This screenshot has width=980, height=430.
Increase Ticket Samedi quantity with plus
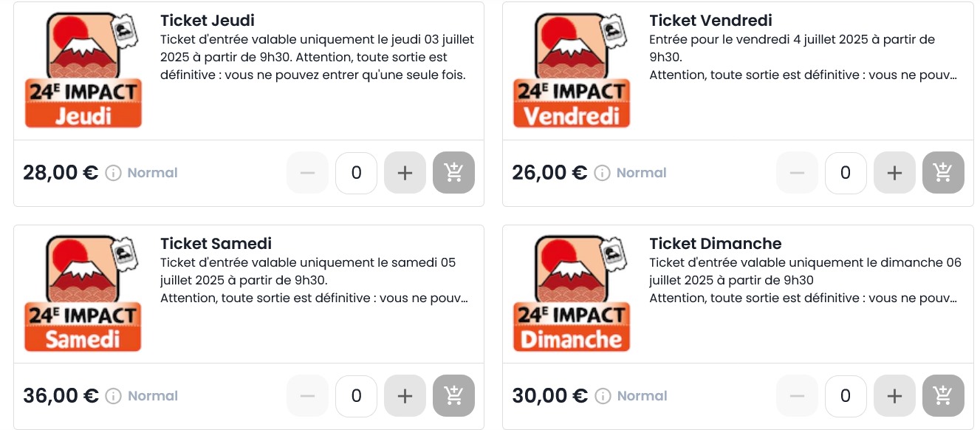(x=405, y=396)
